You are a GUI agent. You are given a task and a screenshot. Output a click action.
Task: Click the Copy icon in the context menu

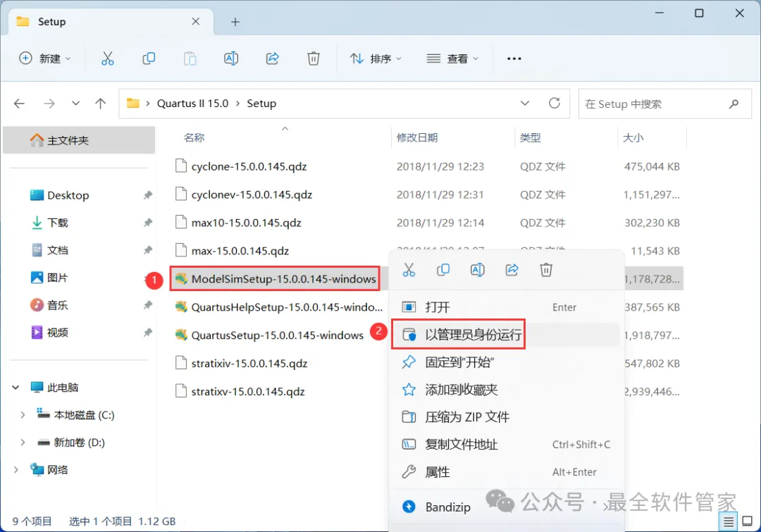coord(443,270)
